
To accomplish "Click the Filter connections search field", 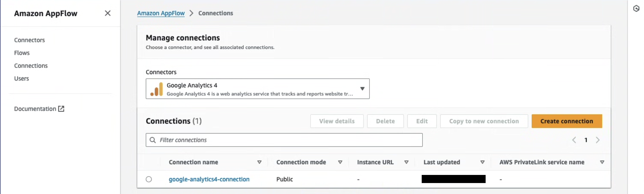I will tap(287, 140).
